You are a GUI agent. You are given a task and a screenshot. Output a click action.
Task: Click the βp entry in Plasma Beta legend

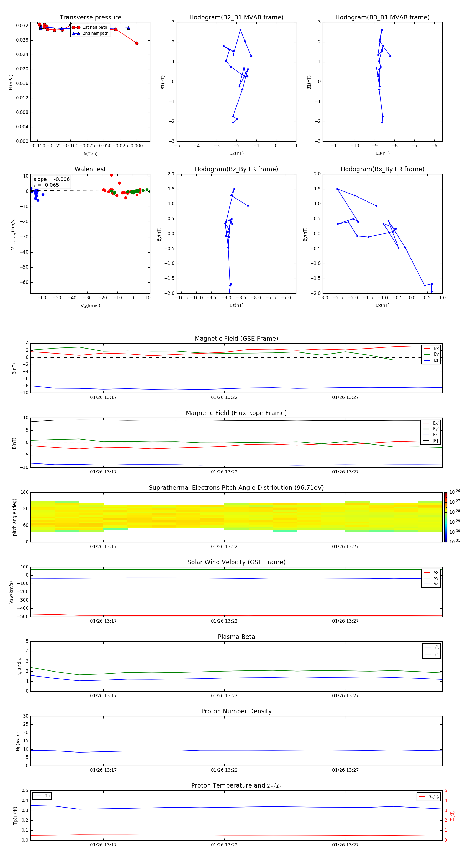click(431, 647)
